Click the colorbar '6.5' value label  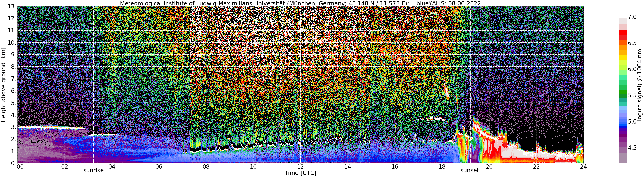click(632, 43)
